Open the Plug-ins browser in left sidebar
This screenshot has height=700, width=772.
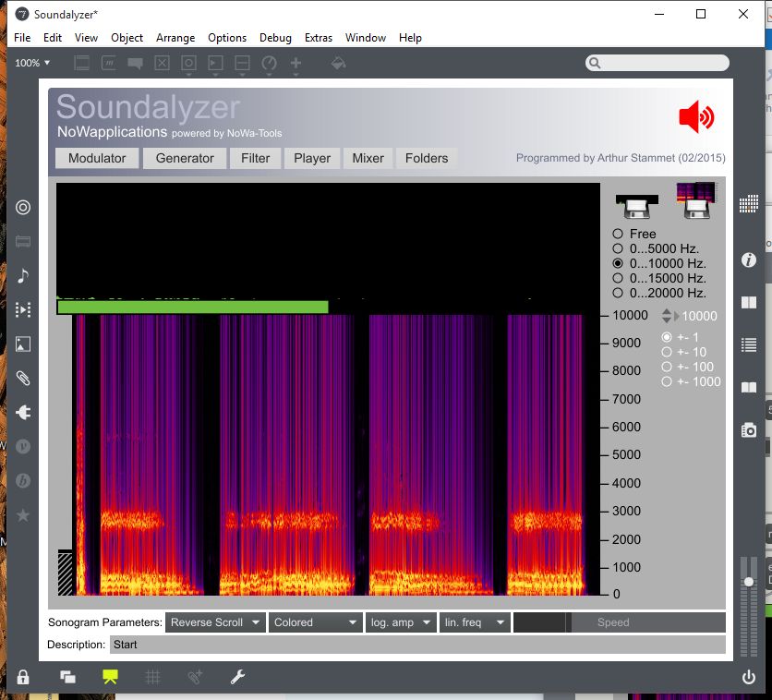click(23, 413)
